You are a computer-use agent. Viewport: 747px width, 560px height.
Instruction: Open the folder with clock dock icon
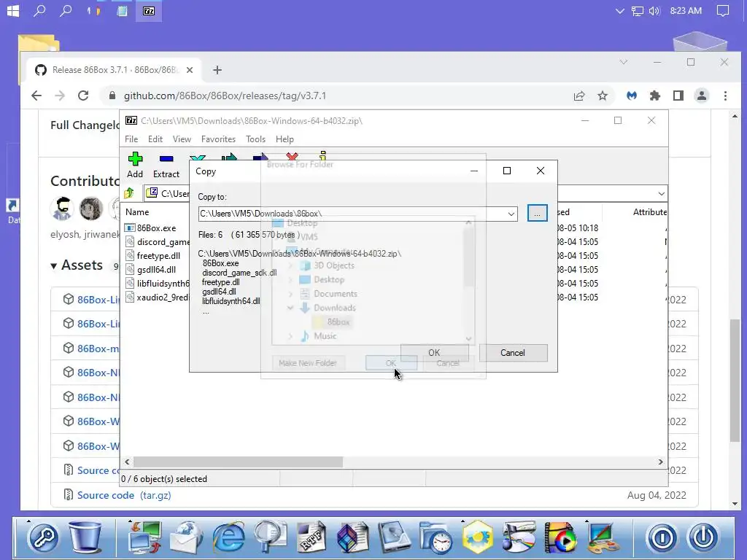point(436,537)
